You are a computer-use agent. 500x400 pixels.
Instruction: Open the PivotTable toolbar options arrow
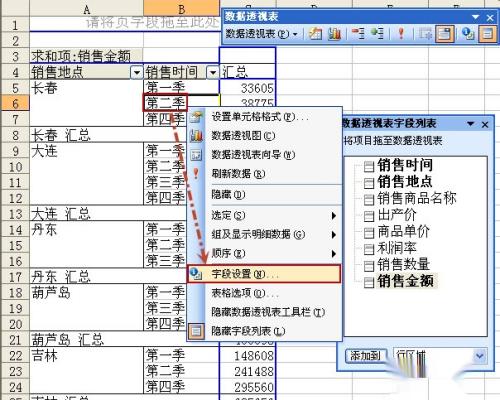click(x=475, y=17)
